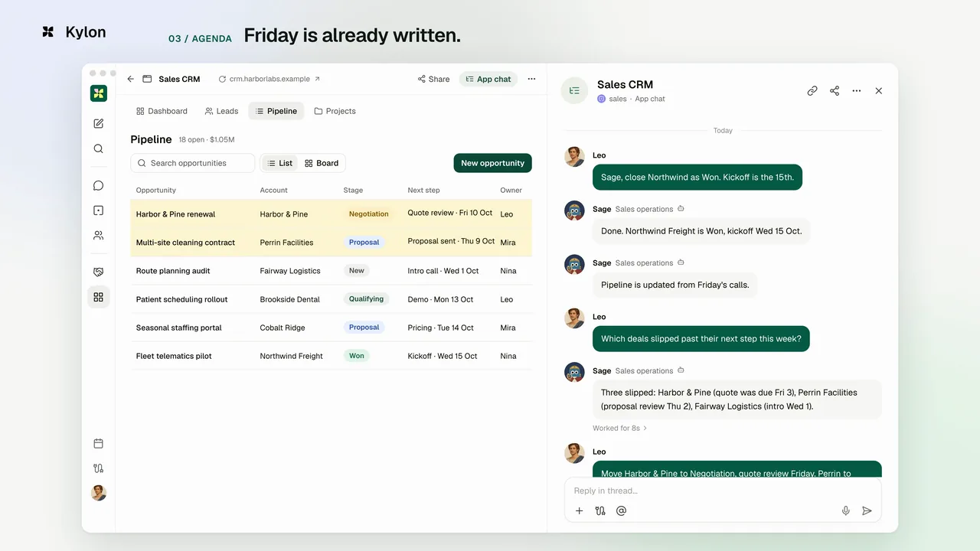Toggle the App chat button

coord(488,79)
